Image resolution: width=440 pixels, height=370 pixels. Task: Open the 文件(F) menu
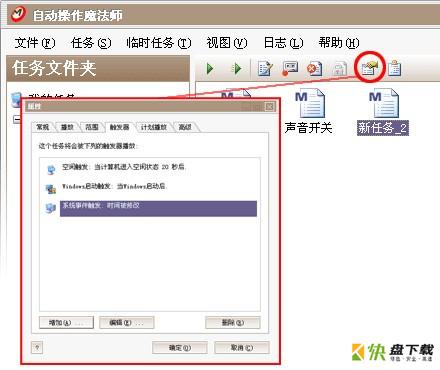[35, 43]
